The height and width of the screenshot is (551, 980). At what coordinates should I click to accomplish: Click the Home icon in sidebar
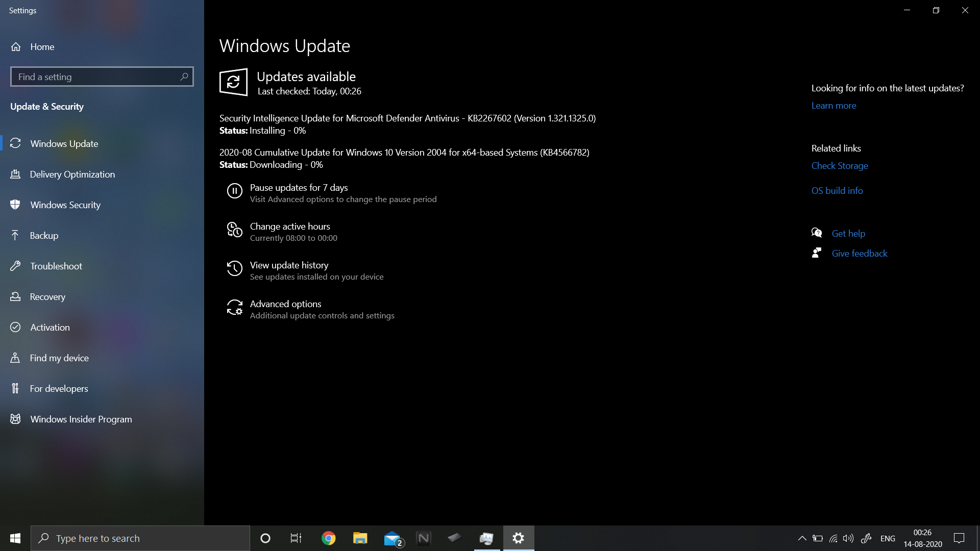tap(16, 46)
